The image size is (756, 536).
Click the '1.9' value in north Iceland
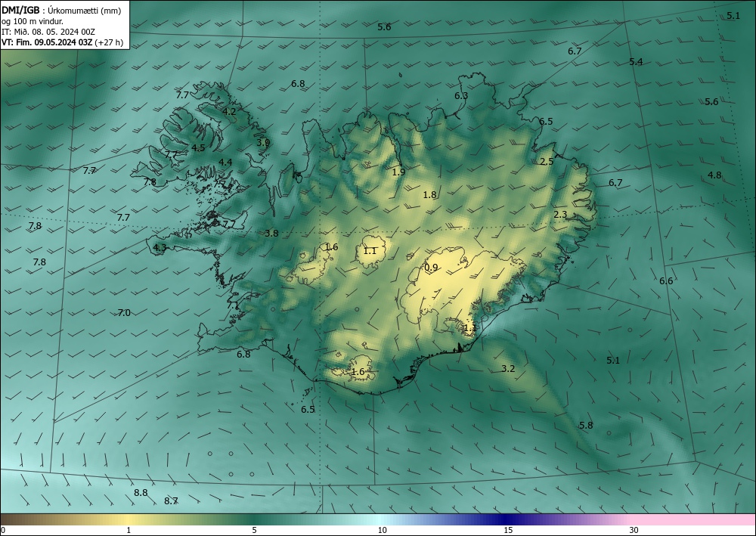pos(398,172)
